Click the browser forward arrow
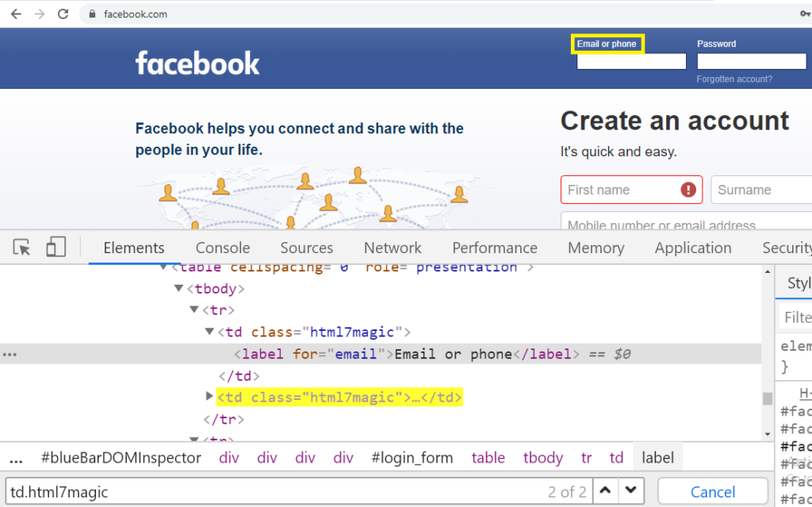Image resolution: width=812 pixels, height=507 pixels. point(40,14)
